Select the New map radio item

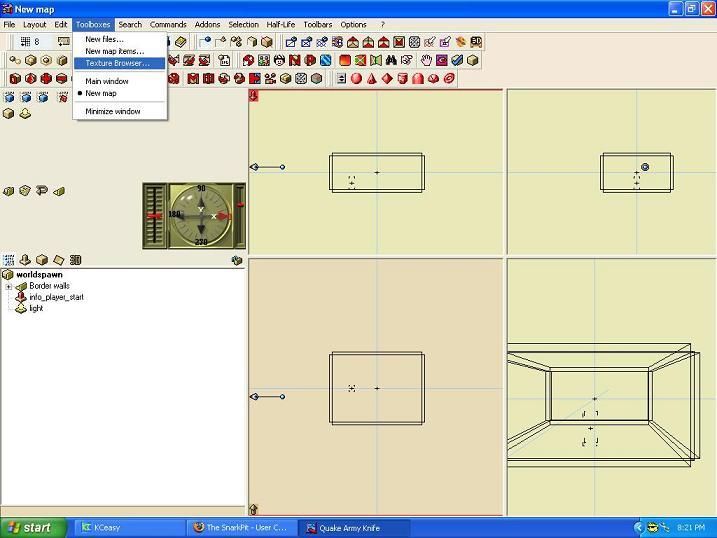coord(100,93)
